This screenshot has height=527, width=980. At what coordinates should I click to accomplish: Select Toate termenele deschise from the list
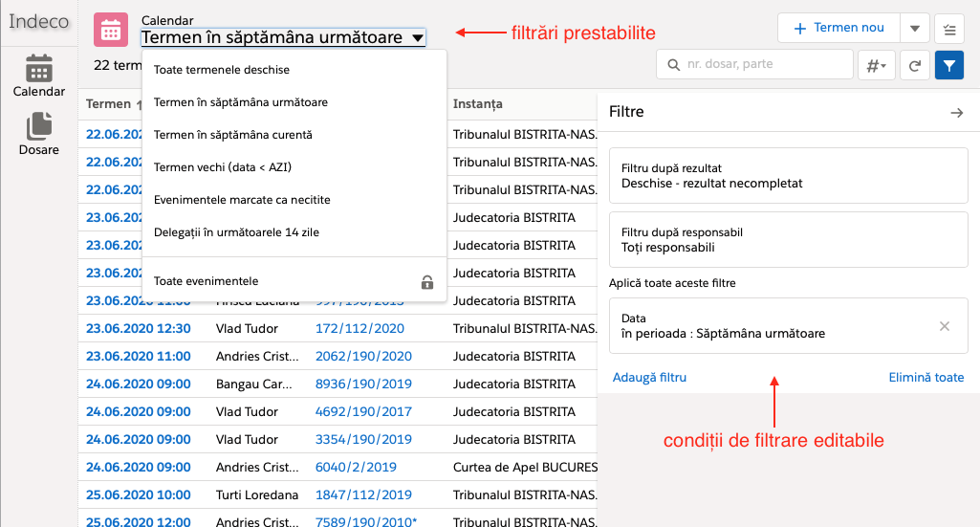click(222, 70)
